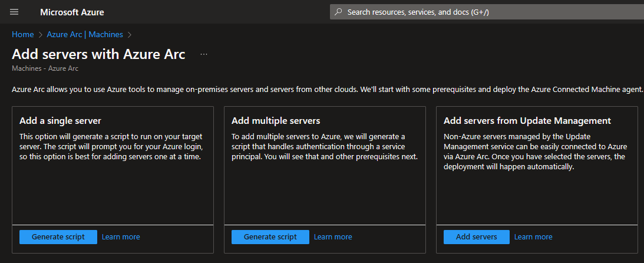Select Add servers from Update Management heading
644x263 pixels.
527,121
